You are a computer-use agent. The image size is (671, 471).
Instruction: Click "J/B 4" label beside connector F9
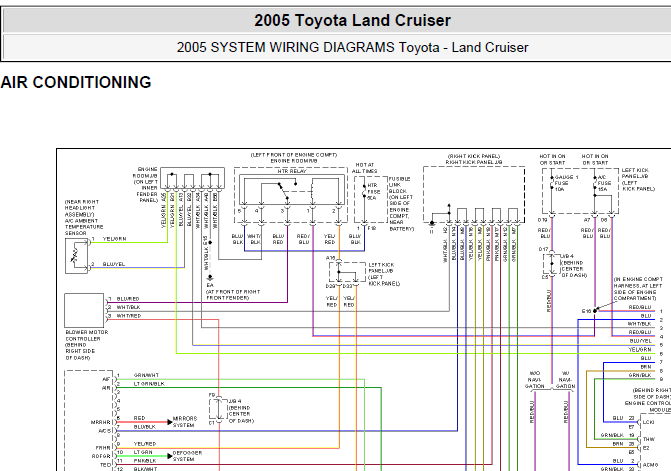[x=235, y=402]
